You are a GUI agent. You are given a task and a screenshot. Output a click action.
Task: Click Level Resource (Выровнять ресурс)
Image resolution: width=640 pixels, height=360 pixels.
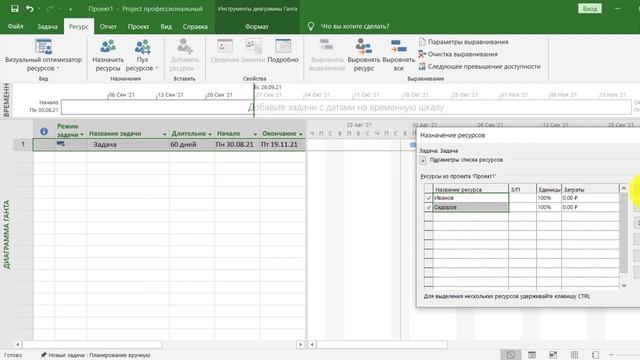[x=364, y=55]
